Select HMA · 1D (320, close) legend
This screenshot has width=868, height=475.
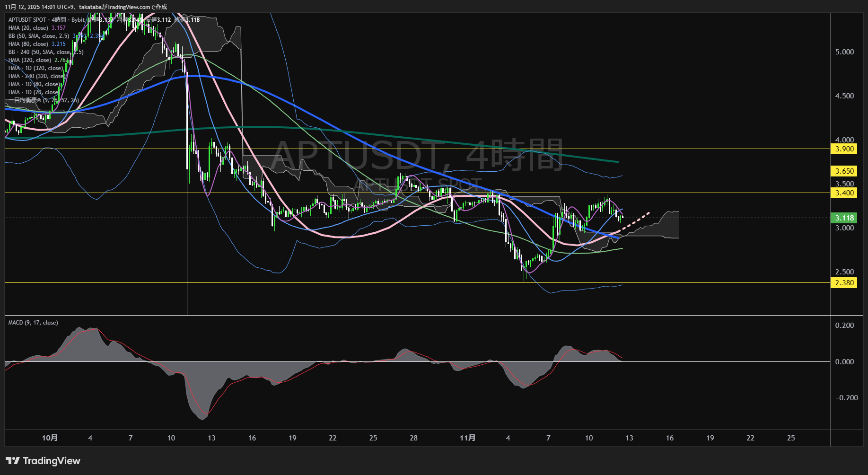[35, 68]
